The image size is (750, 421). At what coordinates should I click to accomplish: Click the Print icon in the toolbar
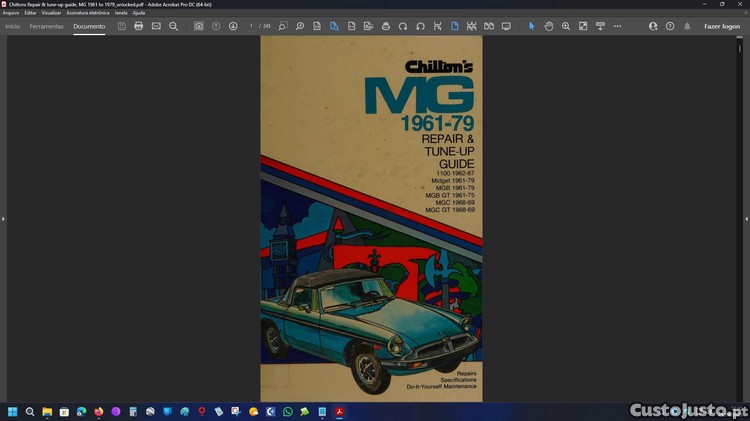[139, 26]
